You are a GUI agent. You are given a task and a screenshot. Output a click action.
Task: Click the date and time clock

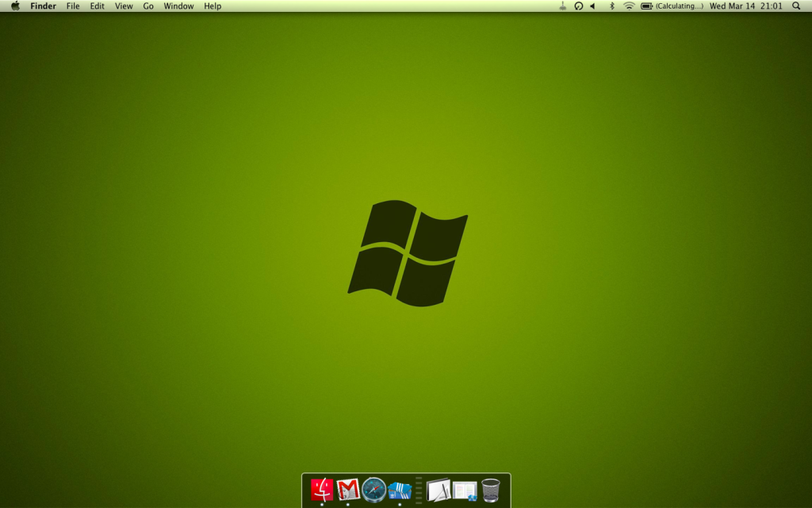click(745, 6)
